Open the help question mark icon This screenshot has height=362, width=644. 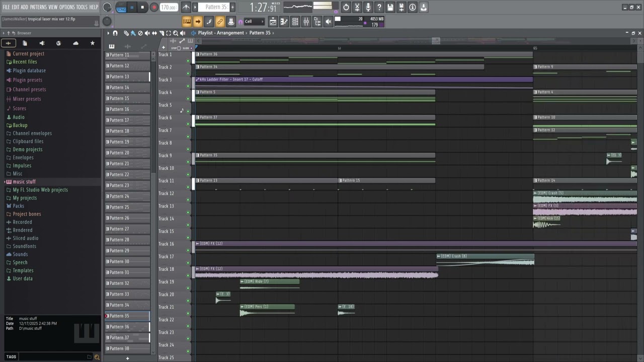click(x=379, y=7)
